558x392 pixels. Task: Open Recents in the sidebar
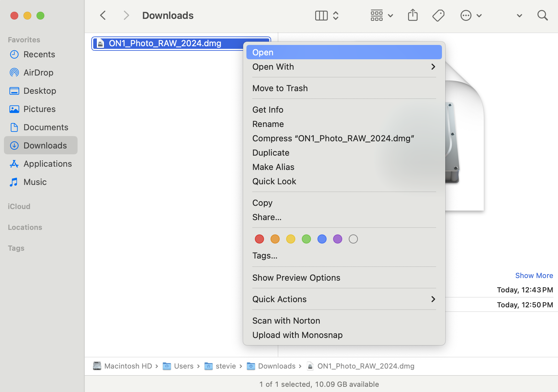(41, 54)
